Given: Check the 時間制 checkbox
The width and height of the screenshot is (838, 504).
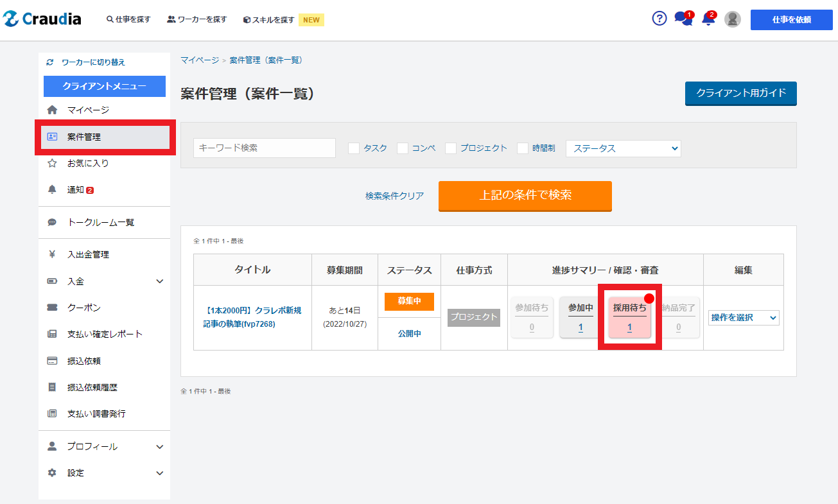Looking at the screenshot, I should [x=523, y=148].
